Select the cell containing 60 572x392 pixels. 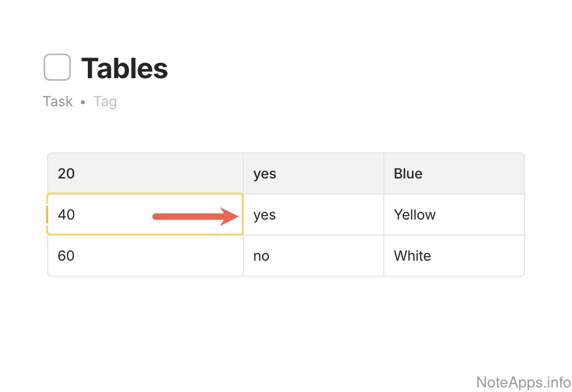[x=145, y=256]
